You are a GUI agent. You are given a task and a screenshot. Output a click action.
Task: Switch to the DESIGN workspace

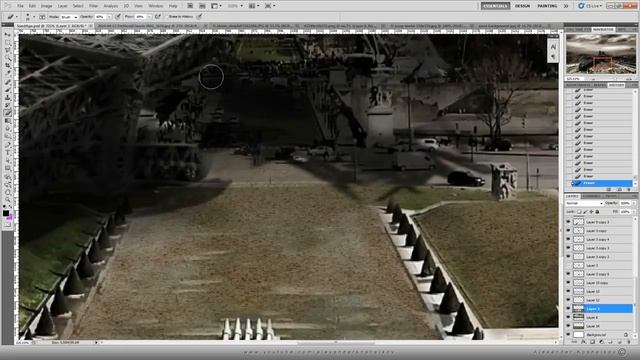pos(522,6)
